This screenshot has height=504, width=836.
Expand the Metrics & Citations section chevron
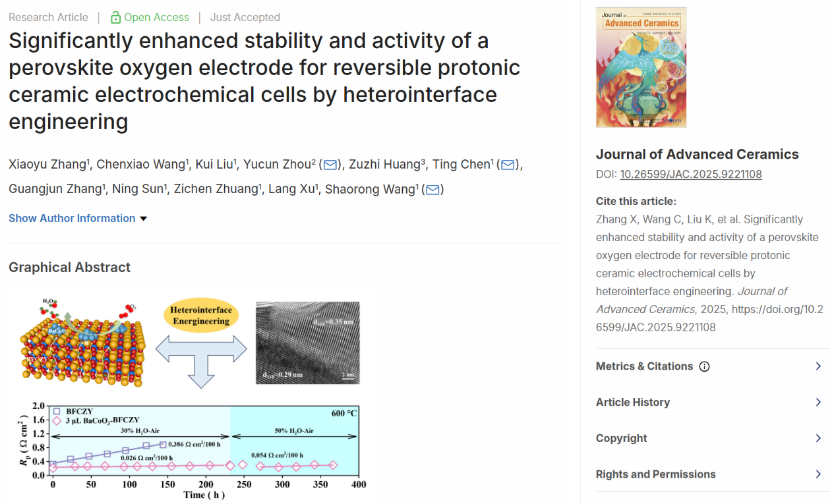pos(818,366)
